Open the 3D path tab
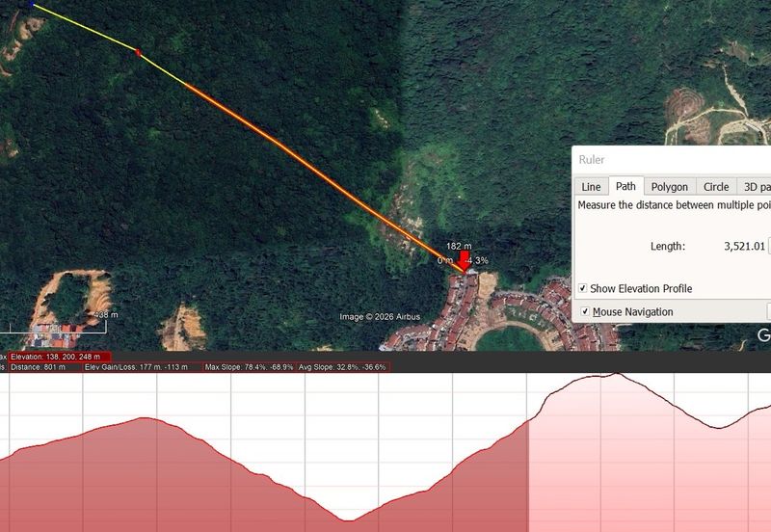 click(755, 187)
